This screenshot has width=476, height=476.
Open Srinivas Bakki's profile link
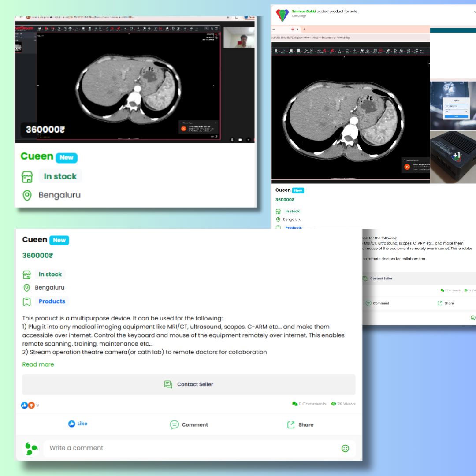(x=304, y=11)
